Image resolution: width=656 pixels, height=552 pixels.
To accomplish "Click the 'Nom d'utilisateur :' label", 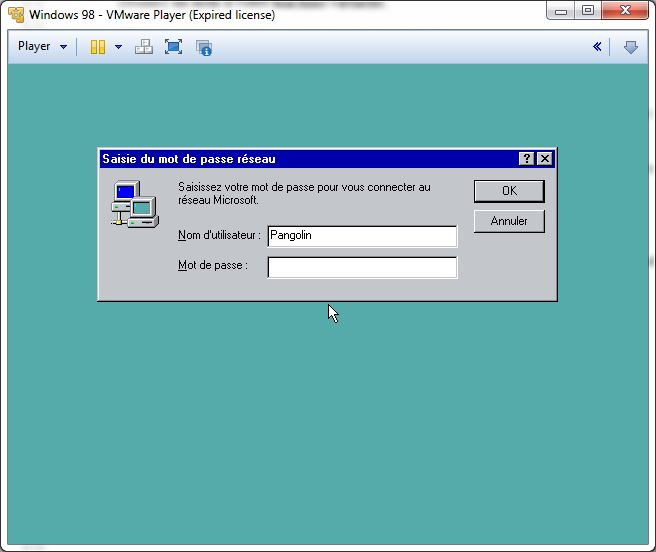I will (x=219, y=235).
